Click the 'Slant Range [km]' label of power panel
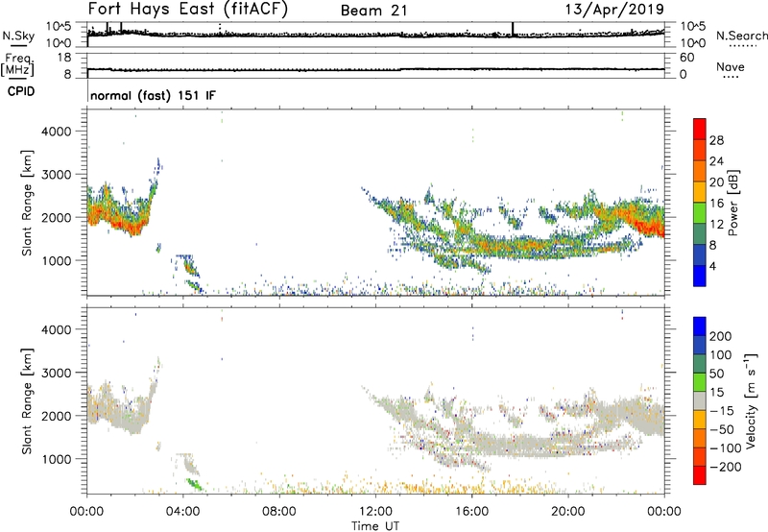The image size is (768, 532). click(x=27, y=203)
